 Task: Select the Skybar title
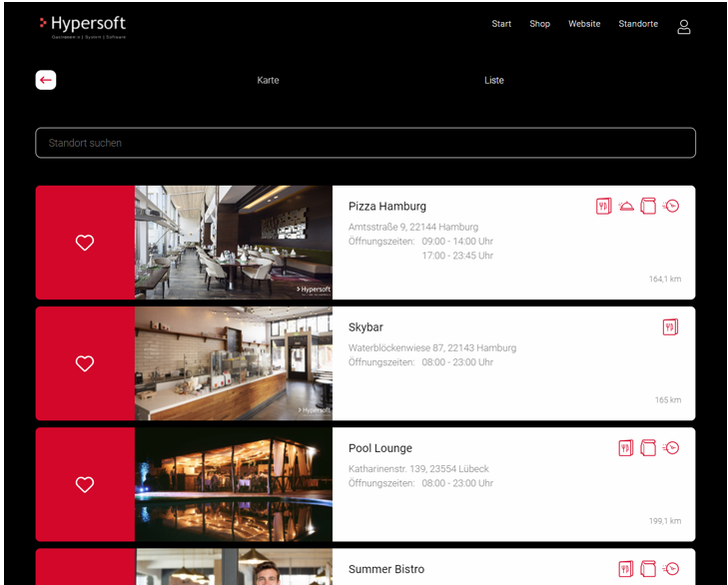tap(365, 327)
